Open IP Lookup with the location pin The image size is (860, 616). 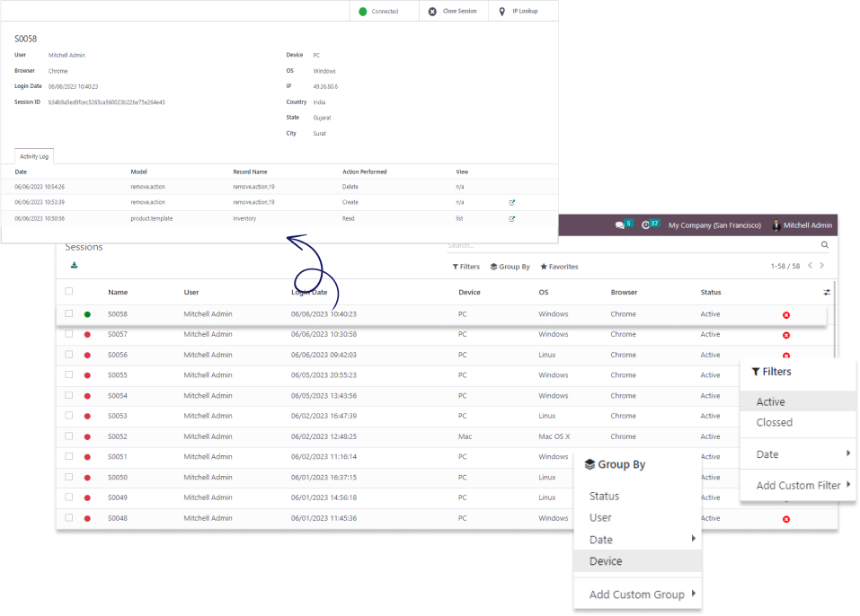click(x=501, y=12)
